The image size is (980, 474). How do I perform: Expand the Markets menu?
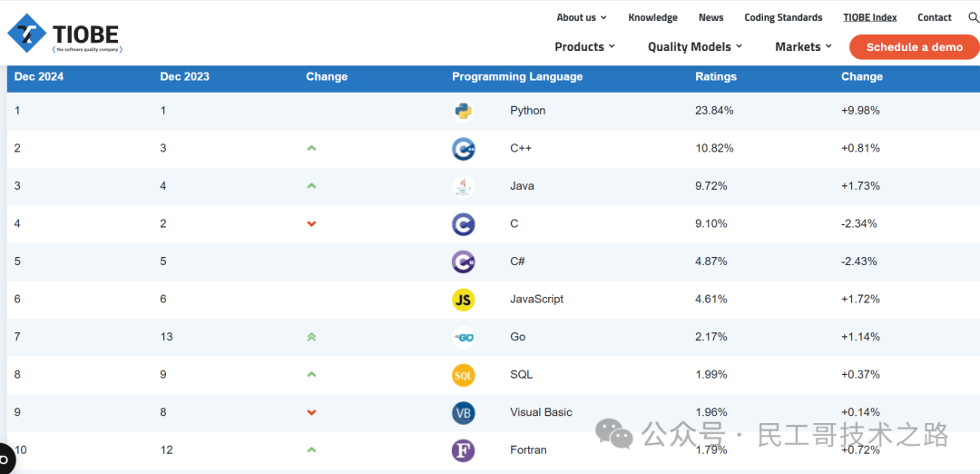tap(804, 46)
